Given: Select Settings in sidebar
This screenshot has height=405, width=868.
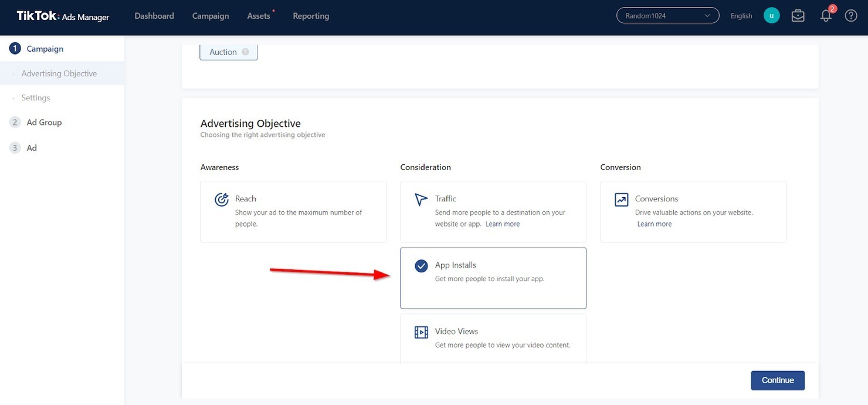Looking at the screenshot, I should point(36,98).
